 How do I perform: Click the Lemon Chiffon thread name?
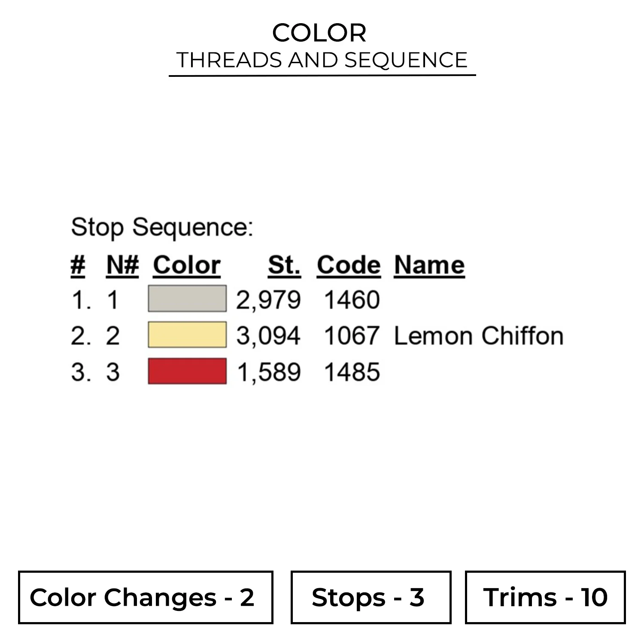pyautogui.click(x=479, y=335)
